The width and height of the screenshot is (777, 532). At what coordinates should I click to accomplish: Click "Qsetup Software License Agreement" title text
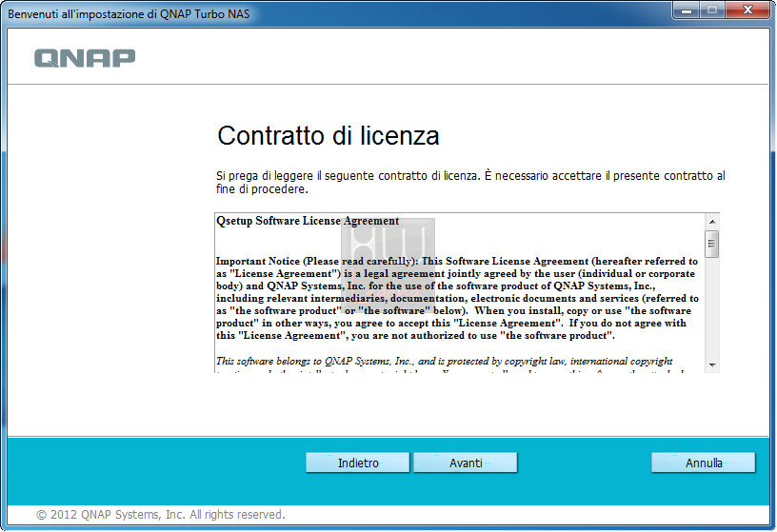point(308,221)
